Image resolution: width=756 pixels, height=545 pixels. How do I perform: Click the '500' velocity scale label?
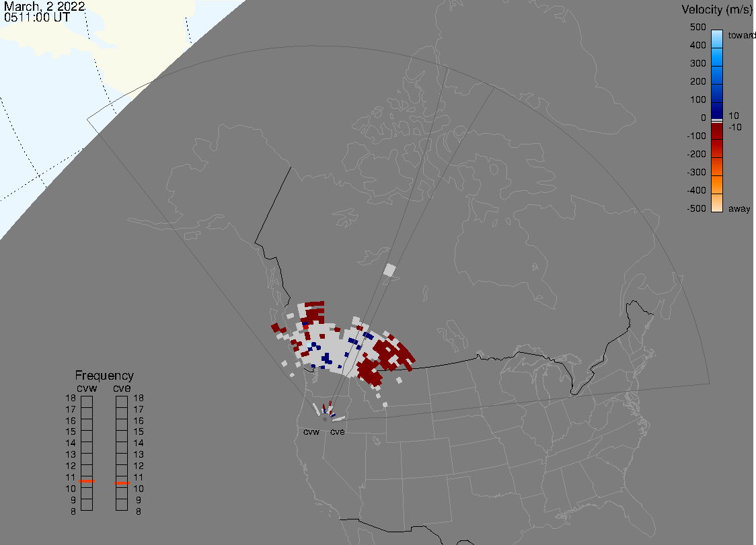pos(697,27)
